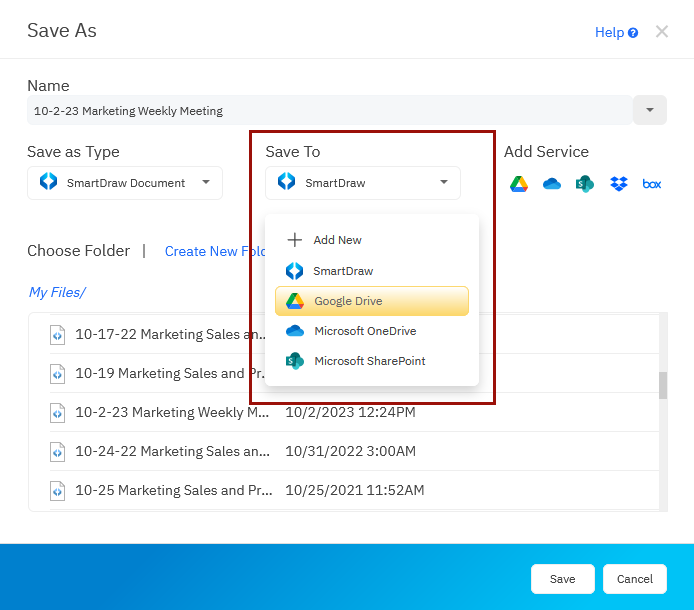This screenshot has width=694, height=610.
Task: Open the My Files/ folder path link
Action: 57,292
